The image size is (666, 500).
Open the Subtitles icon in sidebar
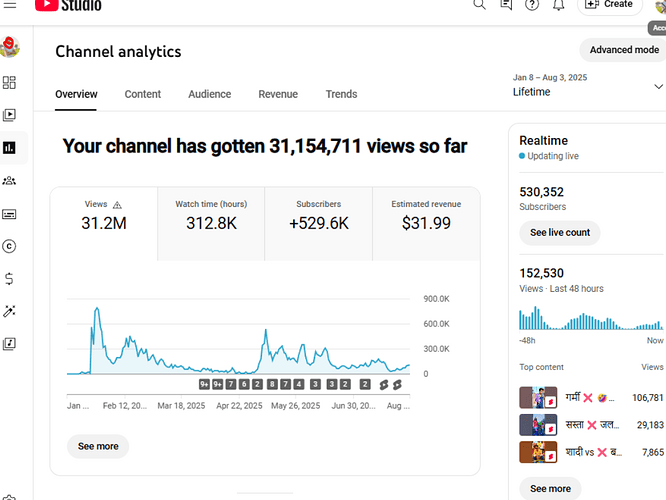[x=9, y=213]
